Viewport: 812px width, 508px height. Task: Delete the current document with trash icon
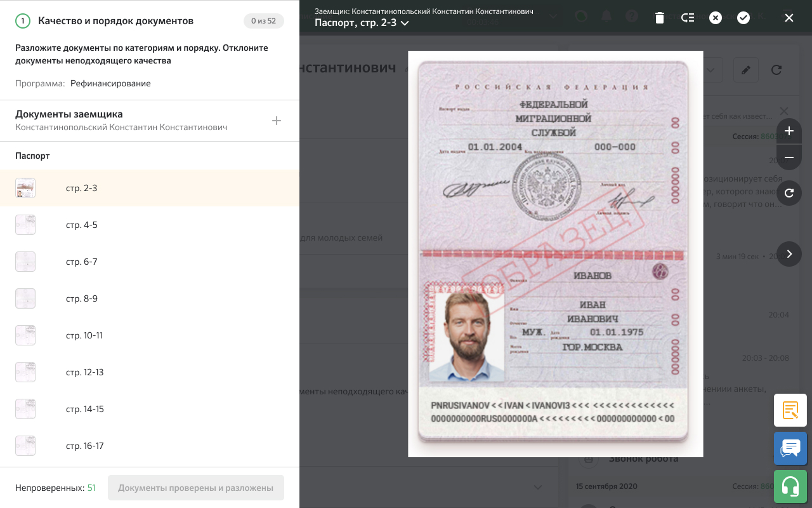point(660,18)
